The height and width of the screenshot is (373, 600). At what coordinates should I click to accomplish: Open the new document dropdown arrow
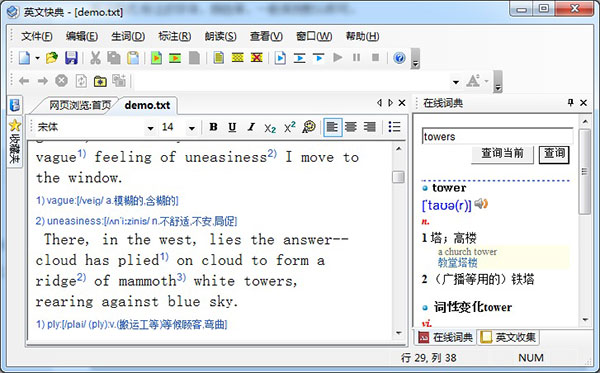[38, 58]
